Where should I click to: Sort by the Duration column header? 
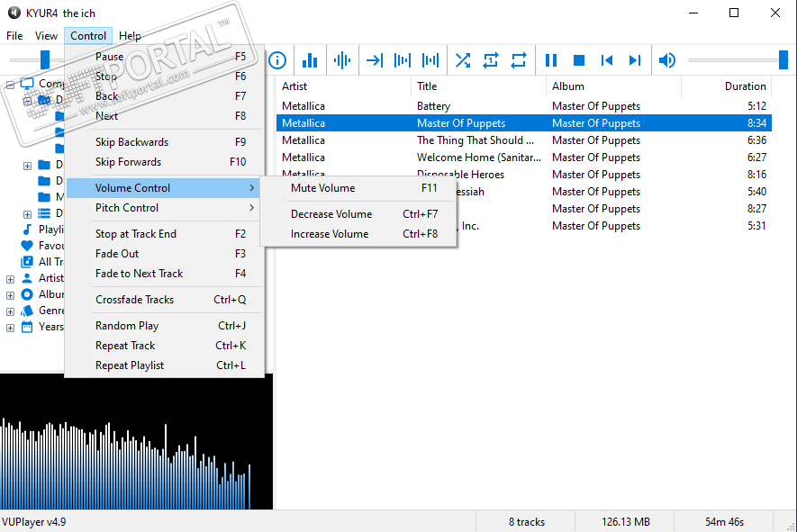[727, 86]
